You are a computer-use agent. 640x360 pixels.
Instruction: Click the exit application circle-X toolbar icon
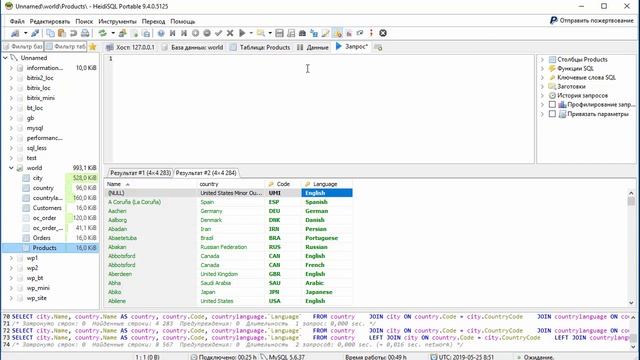(x=383, y=33)
